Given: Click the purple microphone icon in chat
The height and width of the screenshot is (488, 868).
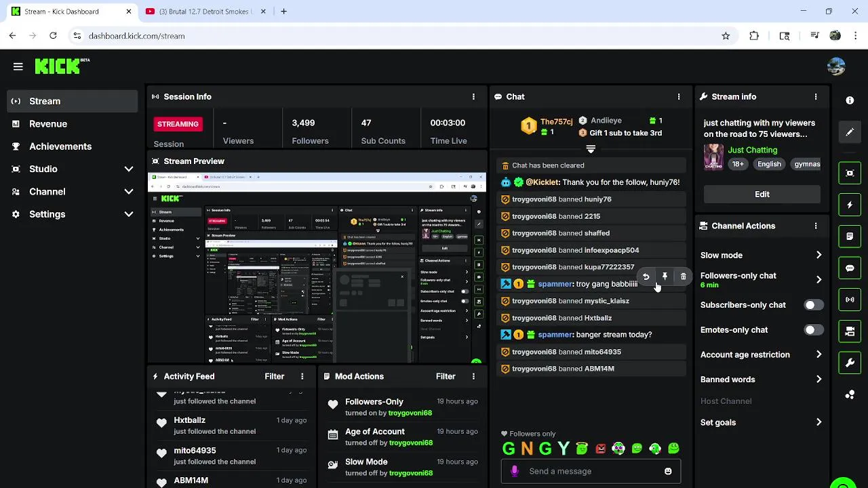Looking at the screenshot, I should (x=515, y=472).
